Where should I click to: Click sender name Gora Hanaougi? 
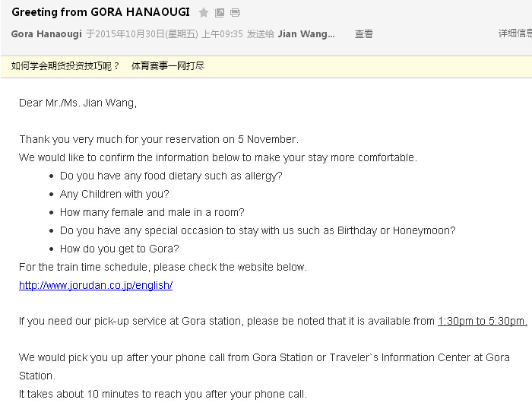[x=46, y=34]
